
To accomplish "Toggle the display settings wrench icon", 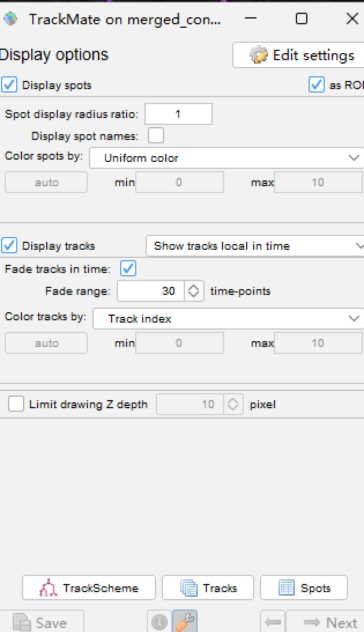I will click(185, 622).
